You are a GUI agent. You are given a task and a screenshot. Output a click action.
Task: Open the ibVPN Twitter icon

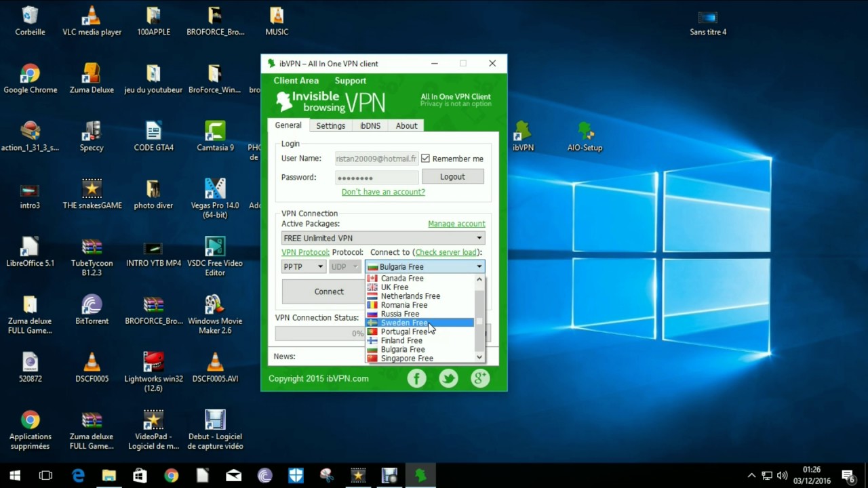(448, 378)
